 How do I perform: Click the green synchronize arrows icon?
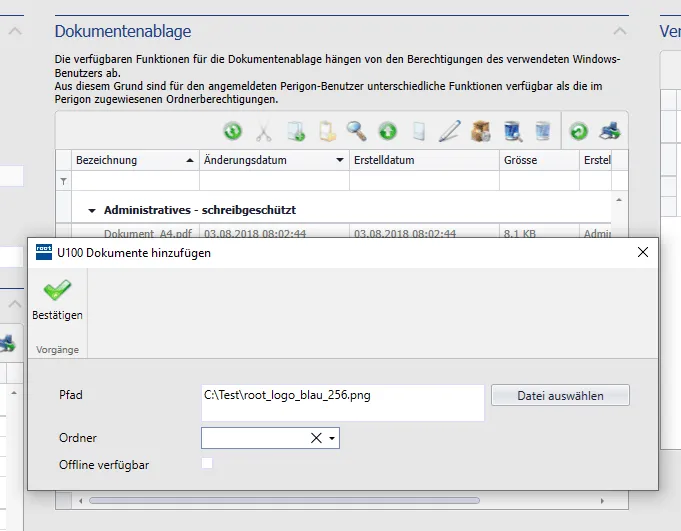[x=233, y=131]
